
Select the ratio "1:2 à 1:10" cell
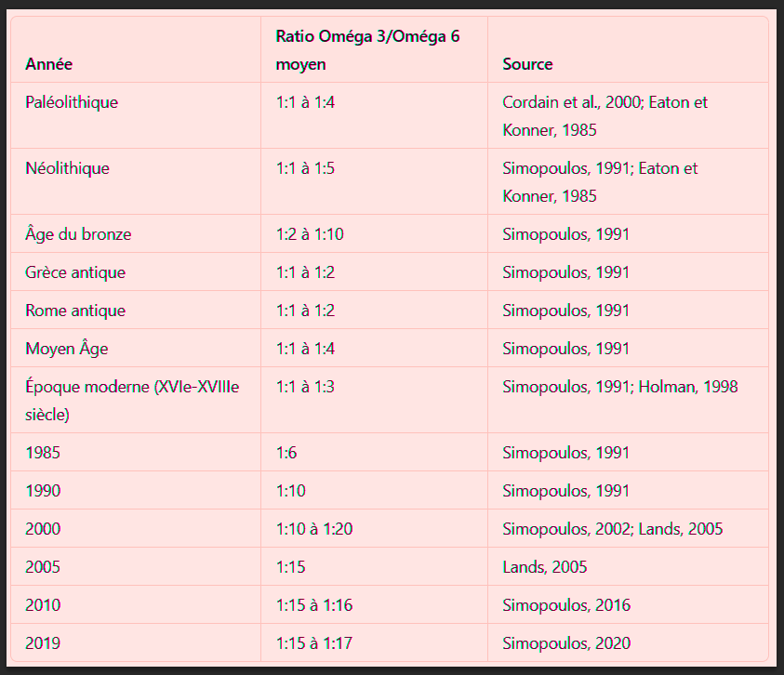pos(310,234)
